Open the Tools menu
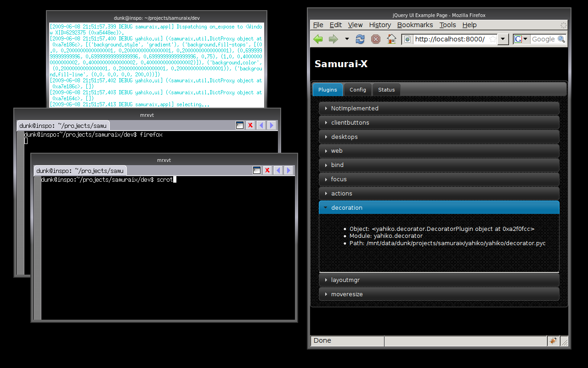This screenshot has height=368, width=588. click(447, 25)
